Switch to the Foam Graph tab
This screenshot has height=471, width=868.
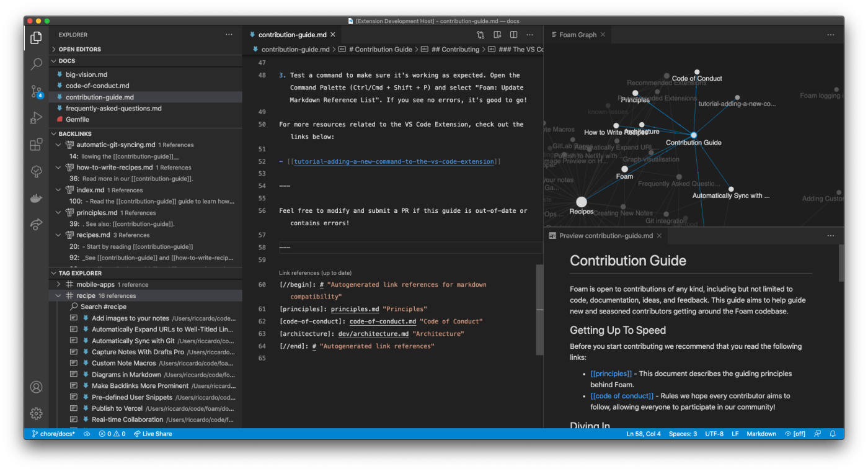[x=577, y=35]
